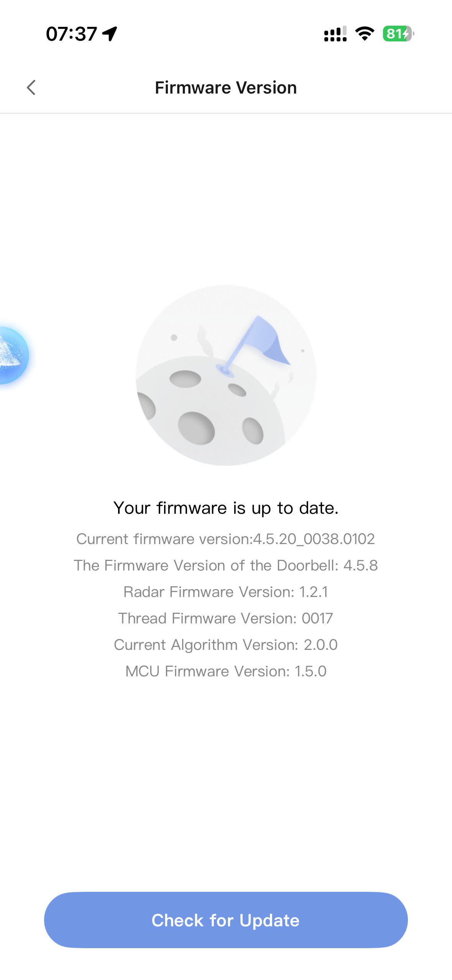The height and width of the screenshot is (980, 452).
Task: Tap the small gray dot left of flag
Action: 174,337
